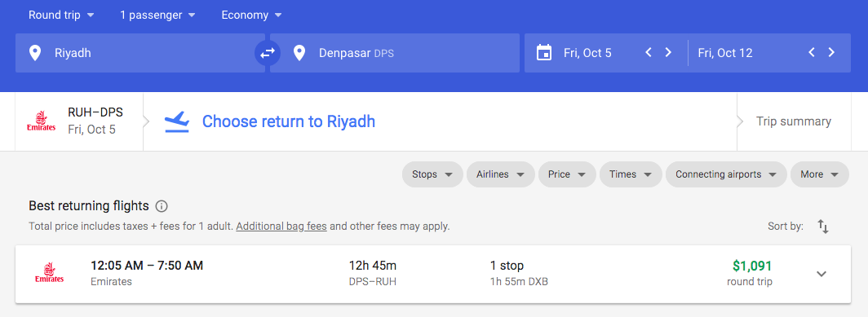Go to next departure date after Oct 5

668,52
